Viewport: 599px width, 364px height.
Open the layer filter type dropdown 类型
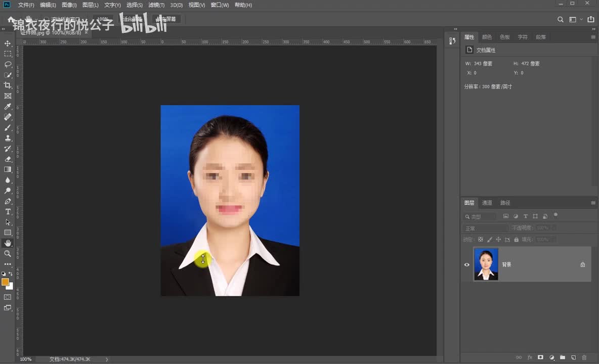481,216
